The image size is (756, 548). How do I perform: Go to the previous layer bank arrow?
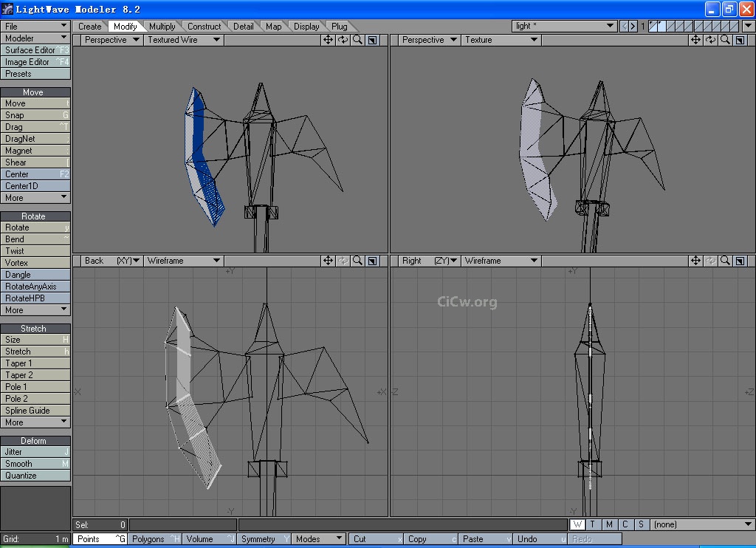coord(625,26)
